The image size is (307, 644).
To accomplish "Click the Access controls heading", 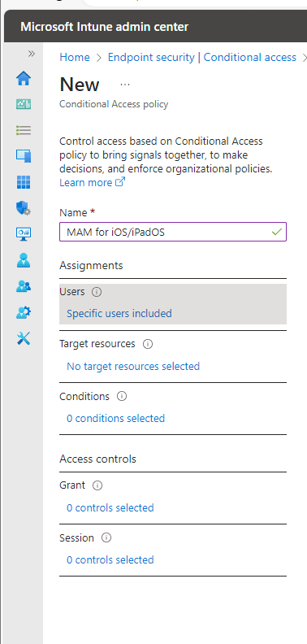I will (97, 459).
